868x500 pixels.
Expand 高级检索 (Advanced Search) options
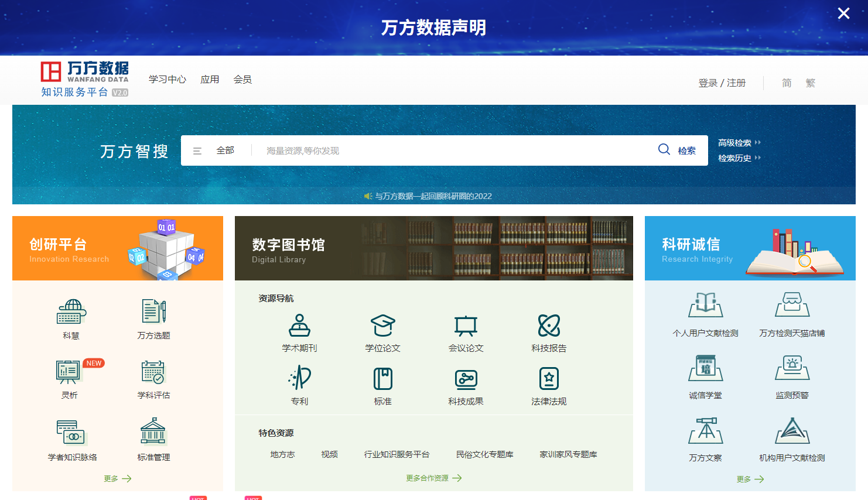click(x=735, y=142)
